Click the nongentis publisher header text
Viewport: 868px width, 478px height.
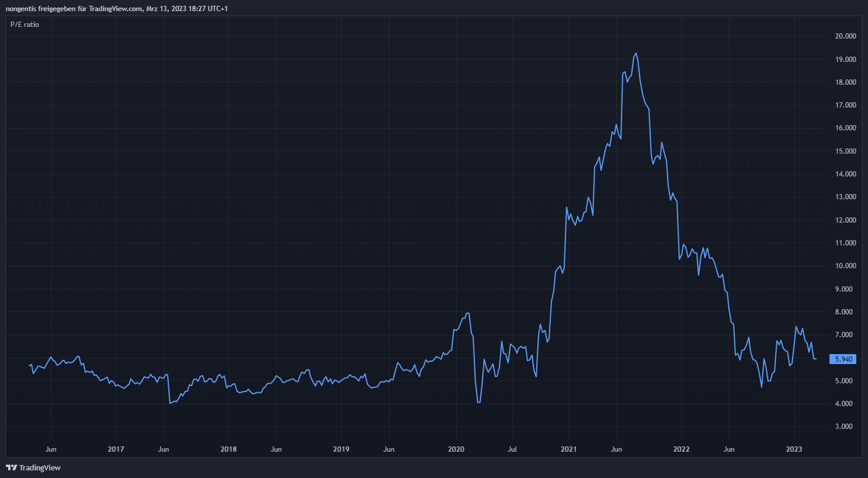[117, 9]
